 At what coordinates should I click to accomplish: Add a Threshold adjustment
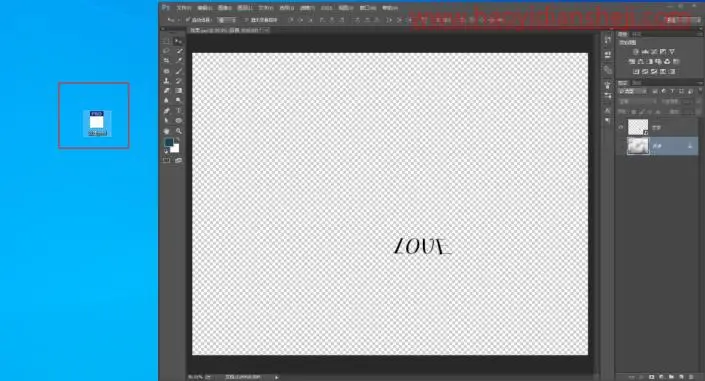click(654, 72)
